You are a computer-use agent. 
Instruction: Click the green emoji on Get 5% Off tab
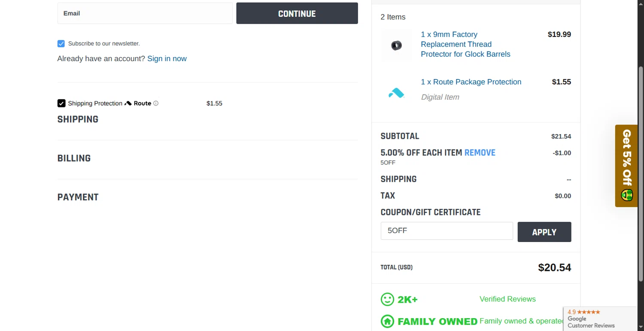[x=627, y=195]
